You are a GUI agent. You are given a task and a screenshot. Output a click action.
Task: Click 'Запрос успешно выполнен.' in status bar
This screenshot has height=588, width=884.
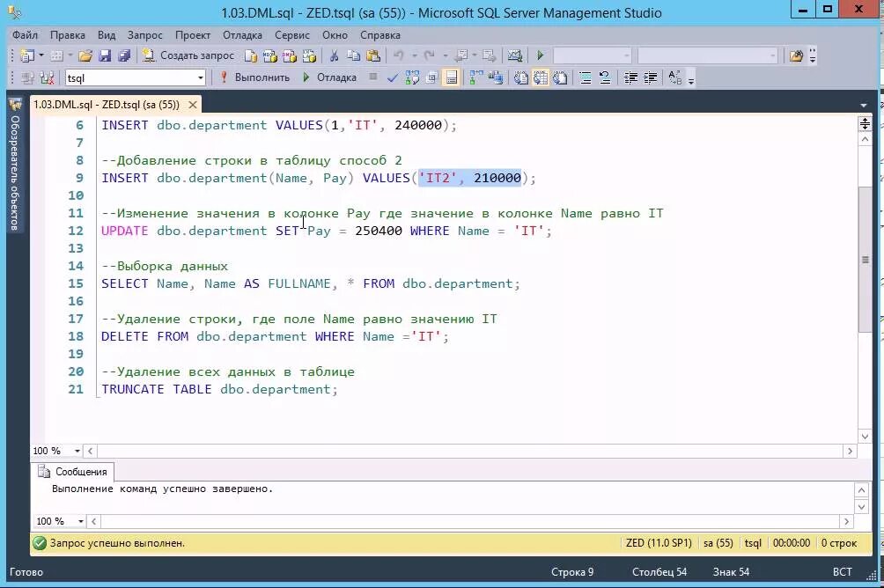[117, 543]
